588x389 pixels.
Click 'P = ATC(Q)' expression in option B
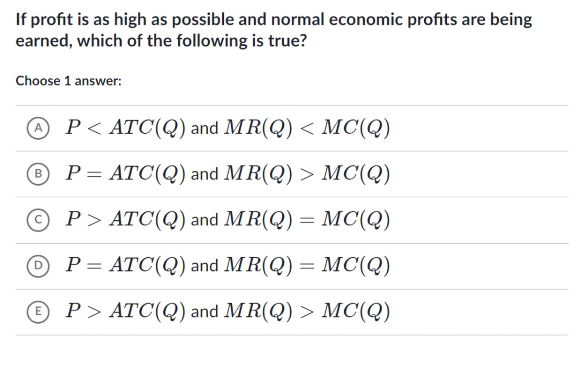click(125, 174)
